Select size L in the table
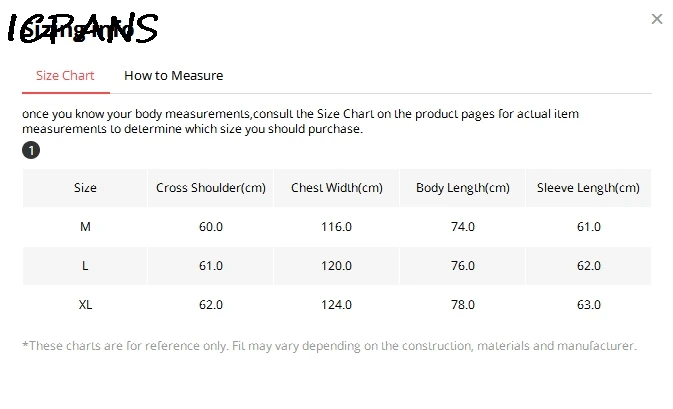This screenshot has height=409, width=673. pyautogui.click(x=85, y=266)
